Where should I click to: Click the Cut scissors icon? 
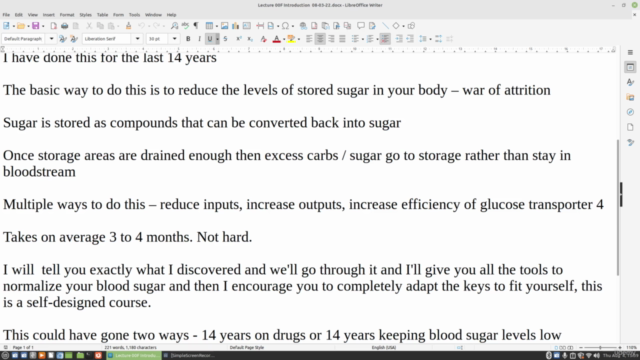(x=89, y=26)
